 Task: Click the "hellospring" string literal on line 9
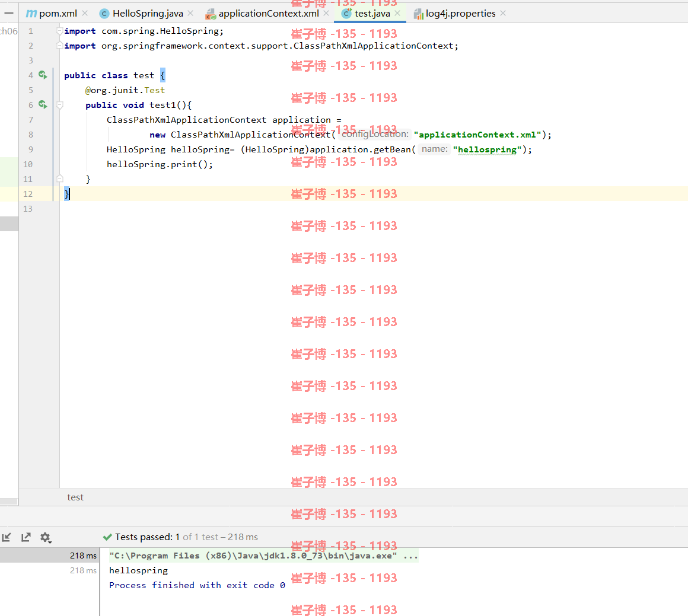point(487,149)
